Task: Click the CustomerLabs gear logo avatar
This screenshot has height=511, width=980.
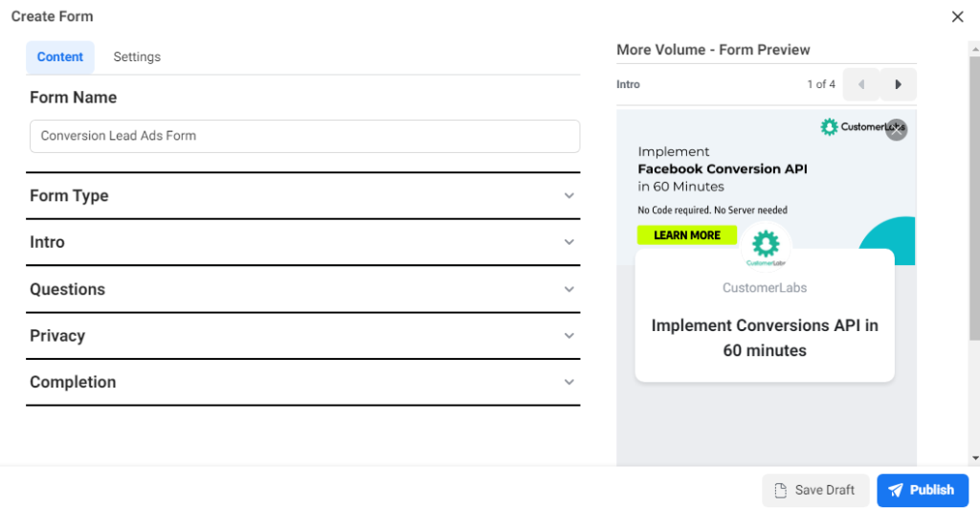Action: tap(766, 246)
